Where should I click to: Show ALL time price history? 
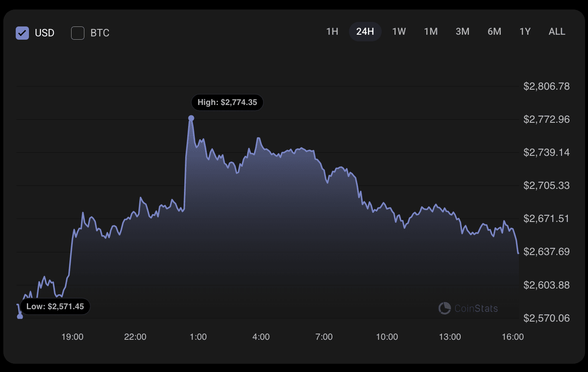click(557, 32)
